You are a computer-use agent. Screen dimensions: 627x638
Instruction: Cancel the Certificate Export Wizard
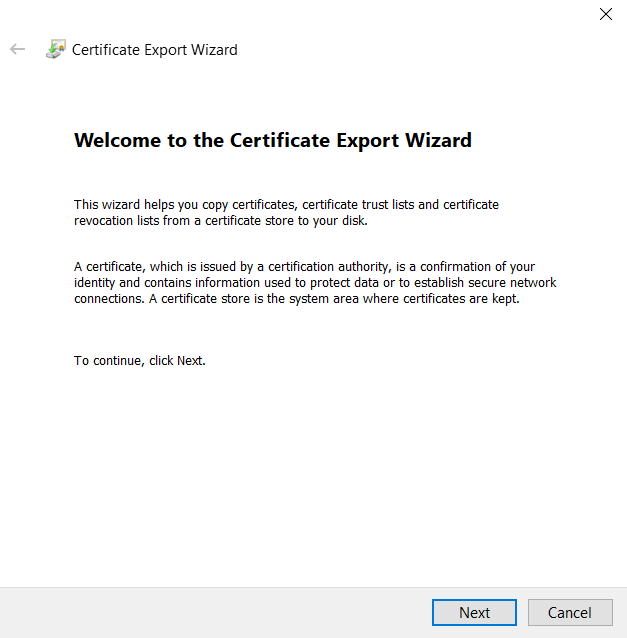pyautogui.click(x=570, y=612)
